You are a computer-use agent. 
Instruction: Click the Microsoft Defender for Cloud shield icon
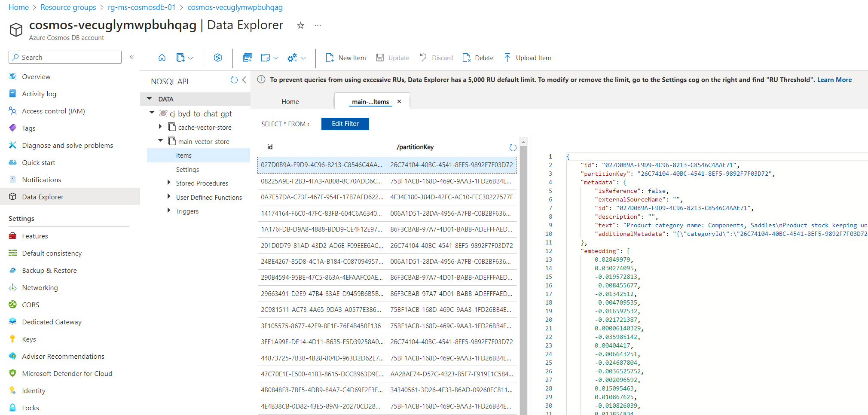click(x=13, y=373)
